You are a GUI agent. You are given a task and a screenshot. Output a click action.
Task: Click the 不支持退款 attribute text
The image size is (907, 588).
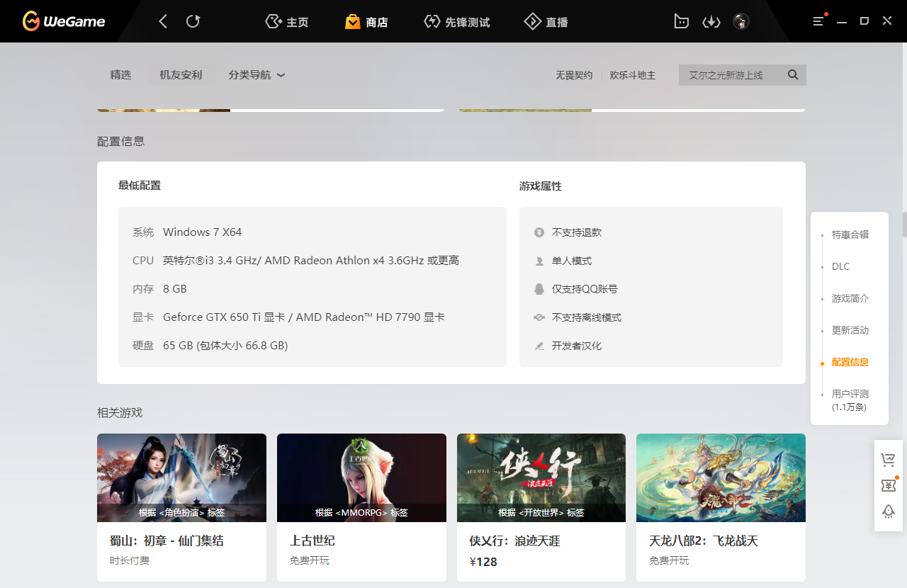pos(577,232)
